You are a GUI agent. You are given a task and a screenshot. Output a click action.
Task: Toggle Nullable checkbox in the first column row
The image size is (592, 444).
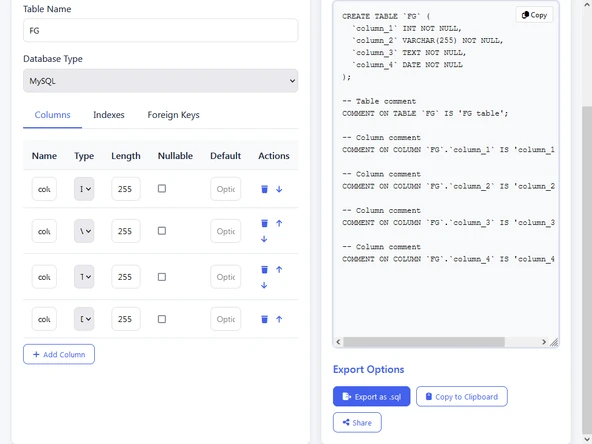(162, 188)
